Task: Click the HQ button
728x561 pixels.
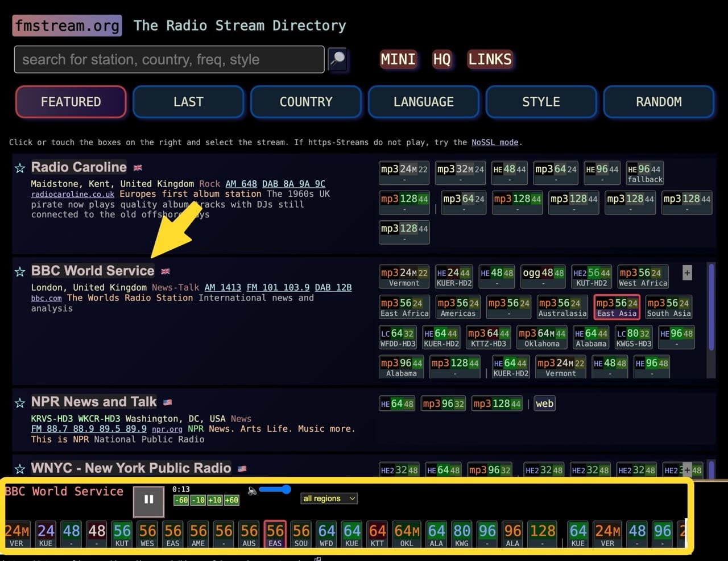Action: point(442,59)
